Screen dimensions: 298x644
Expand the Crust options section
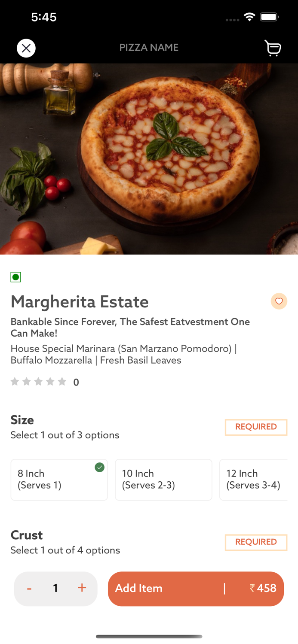[x=26, y=535]
